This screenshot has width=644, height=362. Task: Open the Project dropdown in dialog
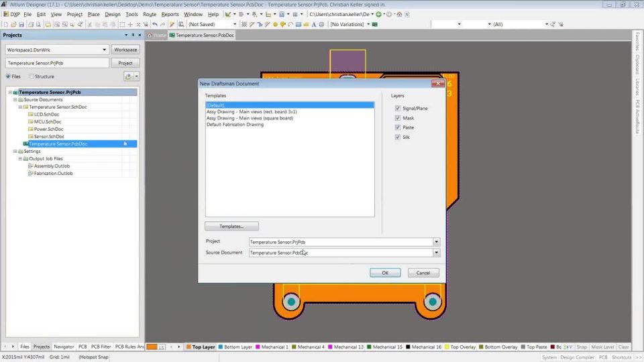(x=436, y=242)
